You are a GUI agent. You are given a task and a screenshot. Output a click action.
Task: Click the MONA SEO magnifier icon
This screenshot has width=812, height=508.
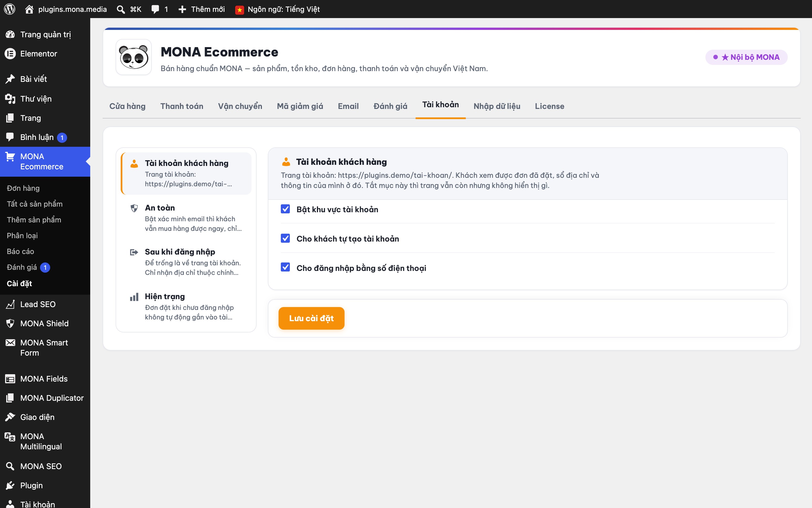click(10, 466)
